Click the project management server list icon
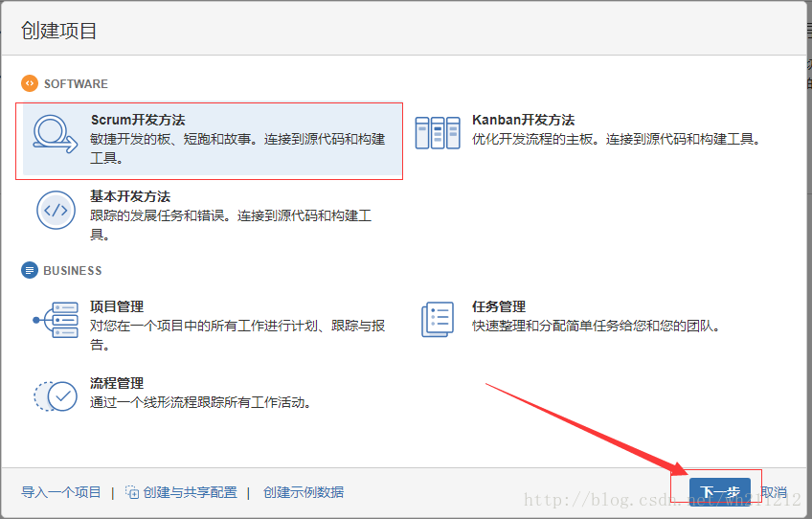Image resolution: width=812 pixels, height=519 pixels. 56,320
